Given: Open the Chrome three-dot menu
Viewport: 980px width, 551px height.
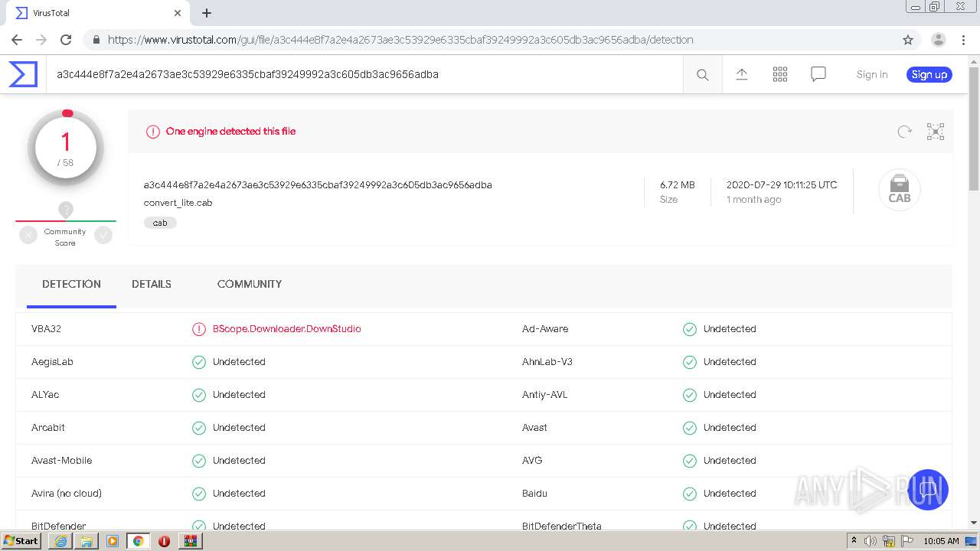Looking at the screenshot, I should pos(963,40).
